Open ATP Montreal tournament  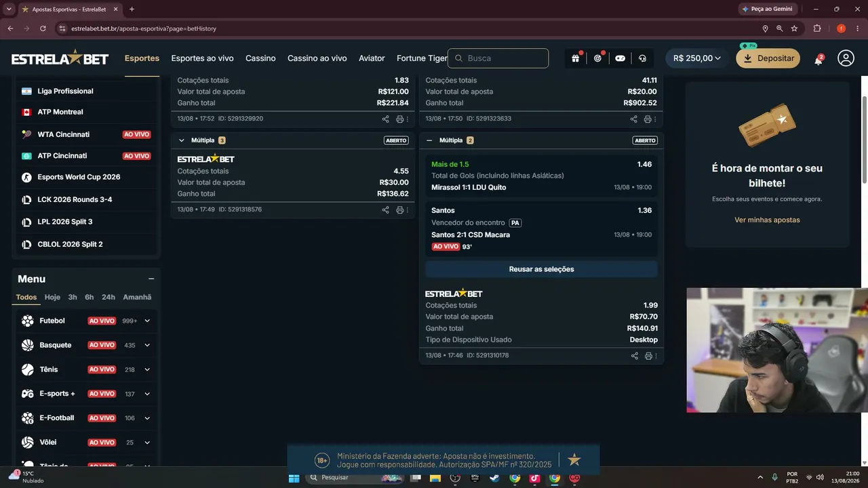pyautogui.click(x=60, y=112)
